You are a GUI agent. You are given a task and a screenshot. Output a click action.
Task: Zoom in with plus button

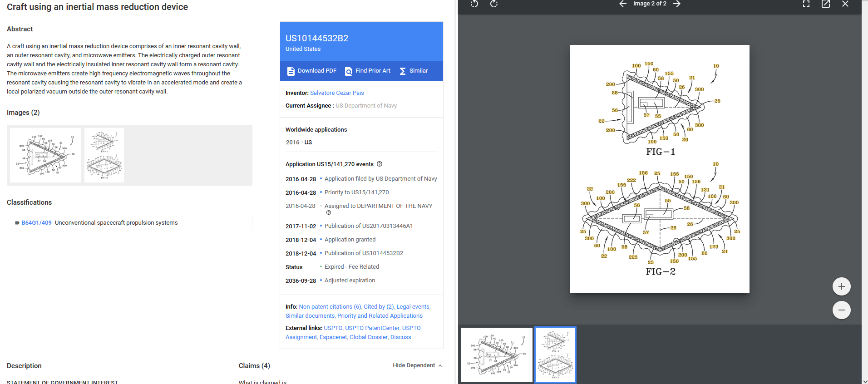(842, 286)
